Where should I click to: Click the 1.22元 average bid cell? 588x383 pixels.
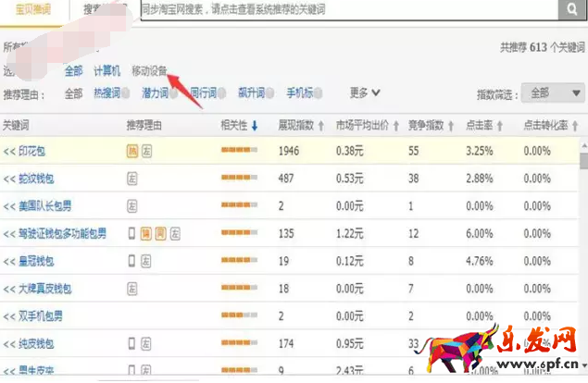(x=349, y=233)
